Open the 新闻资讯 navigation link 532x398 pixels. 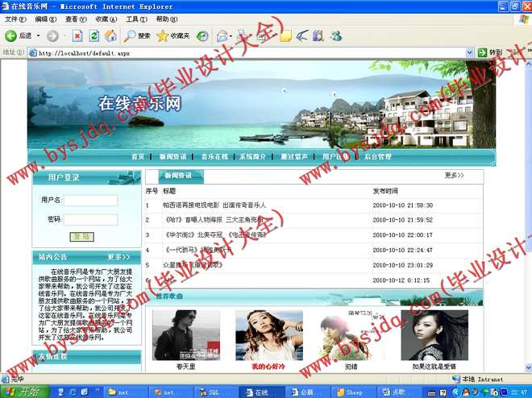[x=172, y=156]
